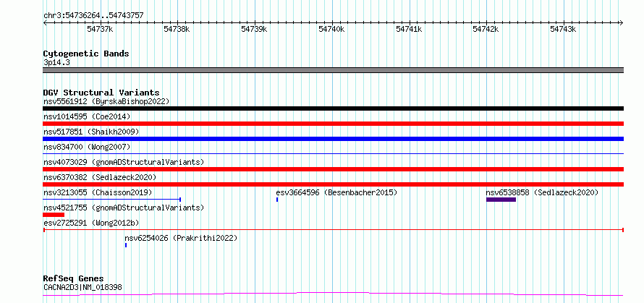Click the thin red esv2725291 line
The image size is (644, 303).
(333, 230)
